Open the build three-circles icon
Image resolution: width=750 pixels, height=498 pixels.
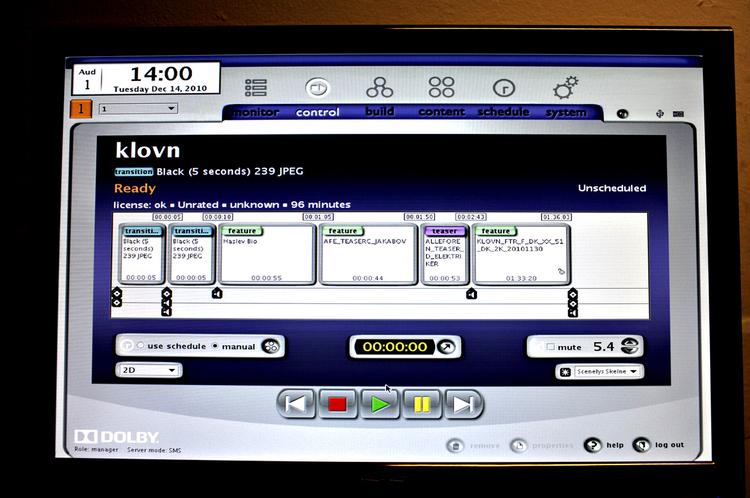pyautogui.click(x=379, y=87)
